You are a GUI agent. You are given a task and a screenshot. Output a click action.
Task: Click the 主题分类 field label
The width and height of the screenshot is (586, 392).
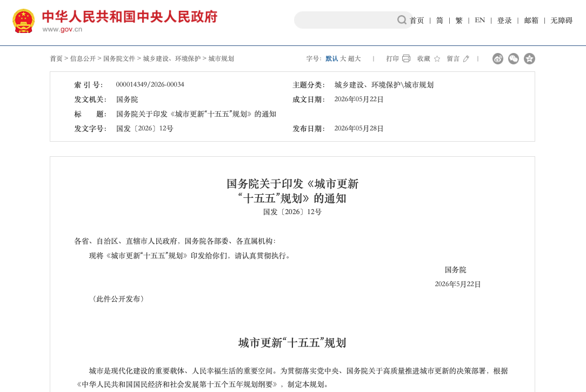(x=309, y=85)
